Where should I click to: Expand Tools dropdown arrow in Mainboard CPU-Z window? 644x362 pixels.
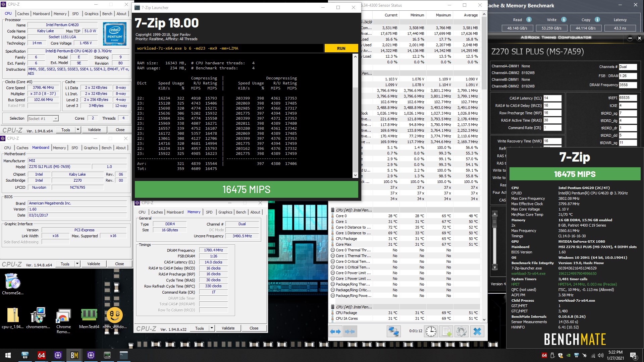[x=77, y=264]
